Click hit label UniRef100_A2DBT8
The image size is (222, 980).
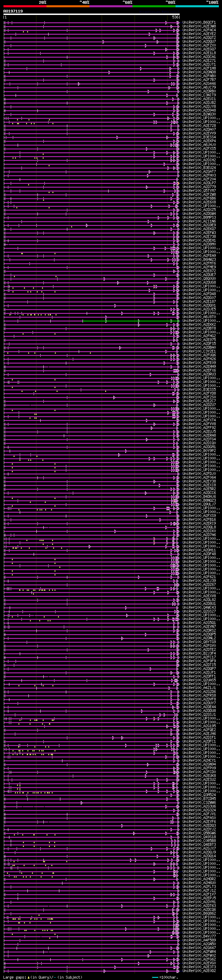pos(199,328)
